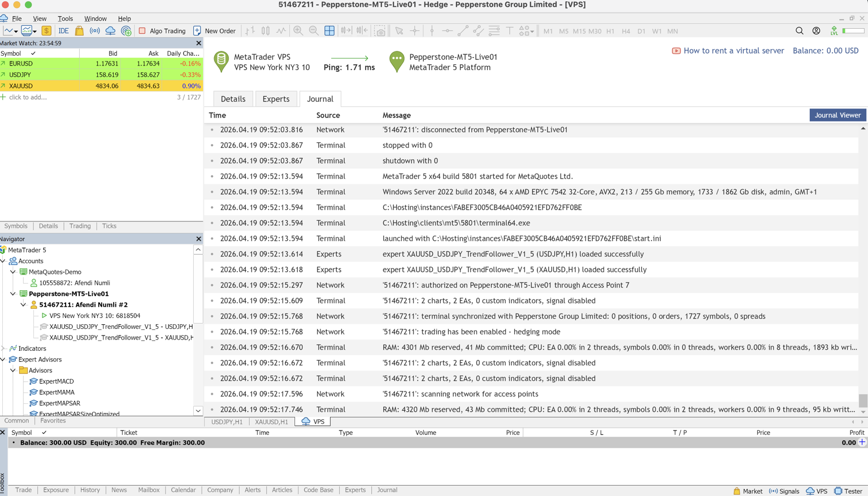Select the text label tool

[x=509, y=31]
